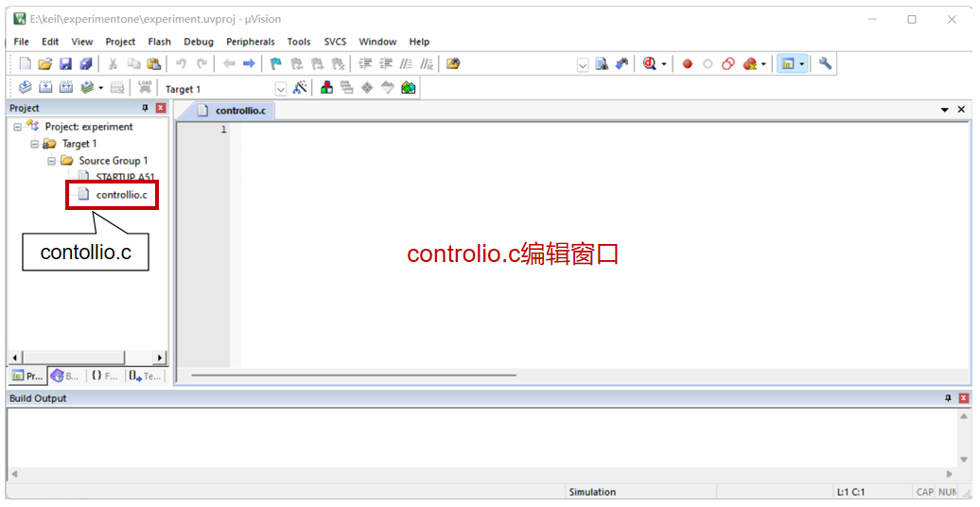Build the target with the Build icon
This screenshot has height=507, width=980.
pyautogui.click(x=45, y=88)
